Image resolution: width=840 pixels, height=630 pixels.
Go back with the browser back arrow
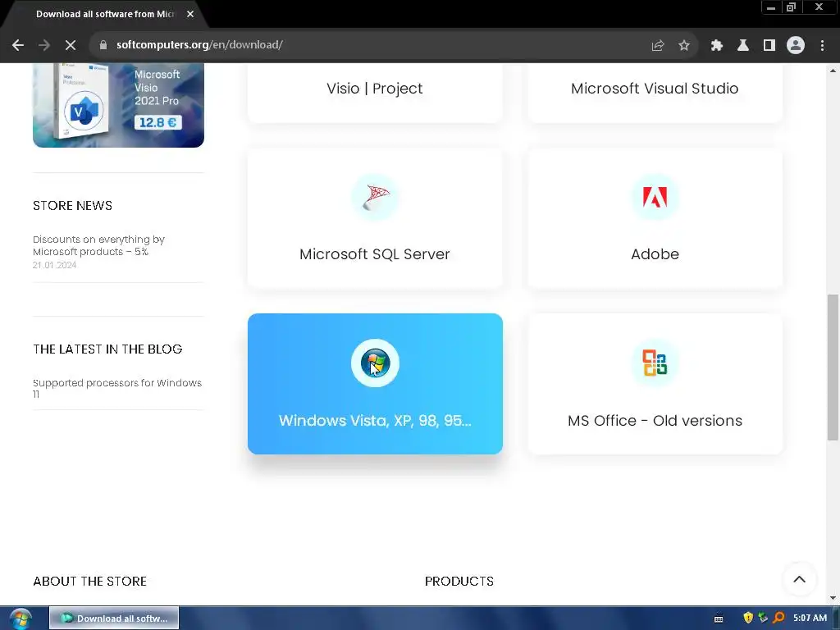pos(18,46)
